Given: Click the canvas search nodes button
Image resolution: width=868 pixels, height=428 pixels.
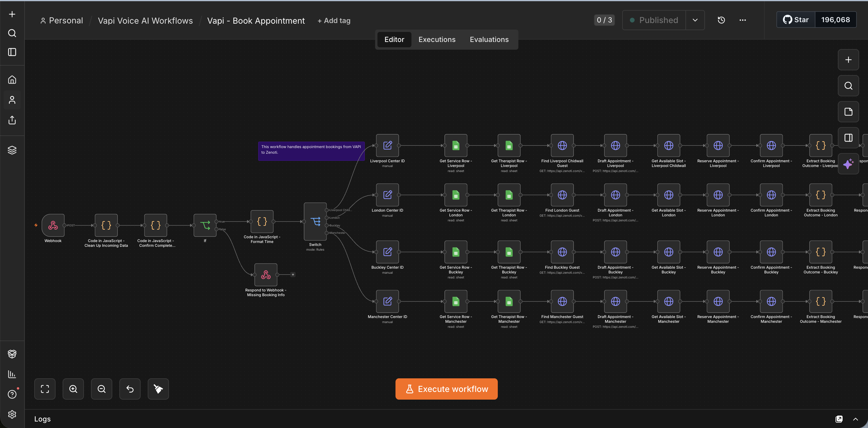Looking at the screenshot, I should (x=848, y=86).
